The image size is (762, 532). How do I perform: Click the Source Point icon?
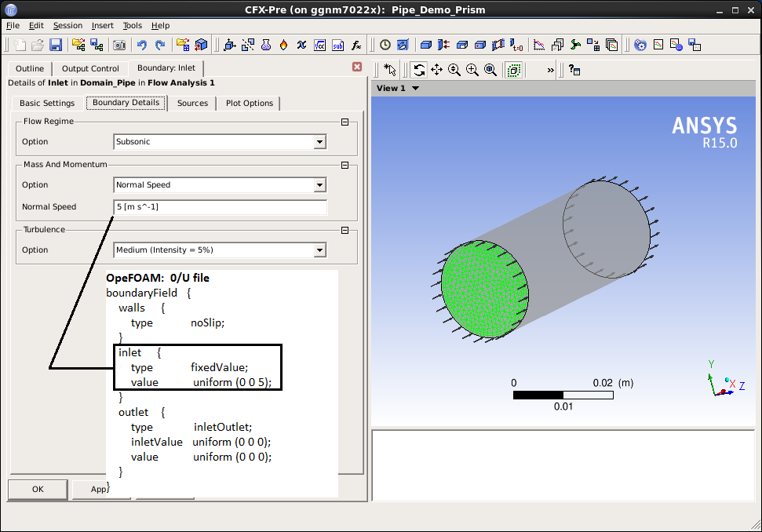click(x=480, y=46)
